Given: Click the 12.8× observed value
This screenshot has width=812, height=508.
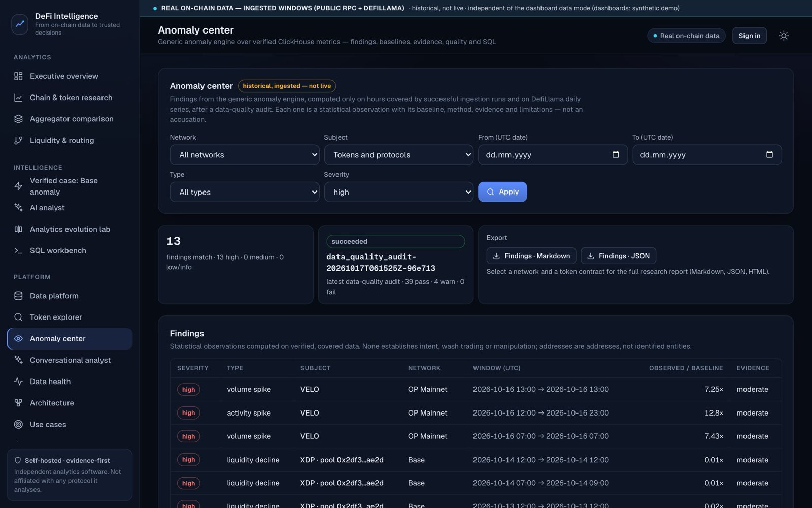Looking at the screenshot, I should point(714,413).
